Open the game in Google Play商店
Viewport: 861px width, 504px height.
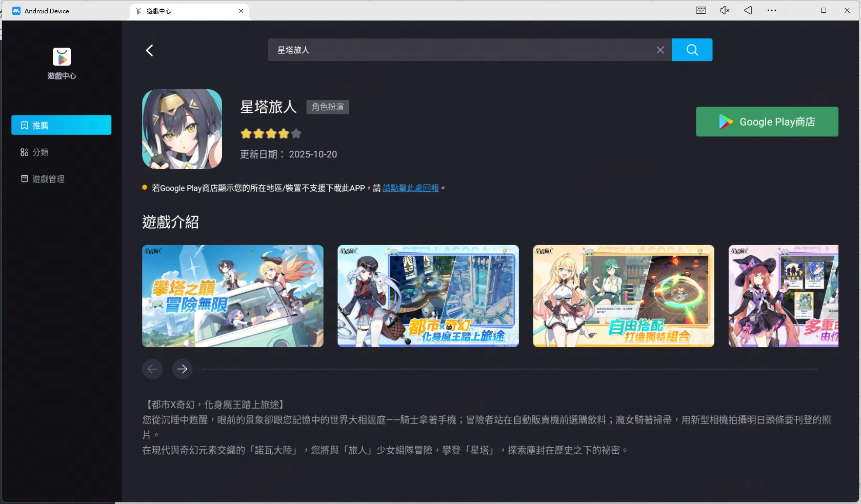(767, 122)
